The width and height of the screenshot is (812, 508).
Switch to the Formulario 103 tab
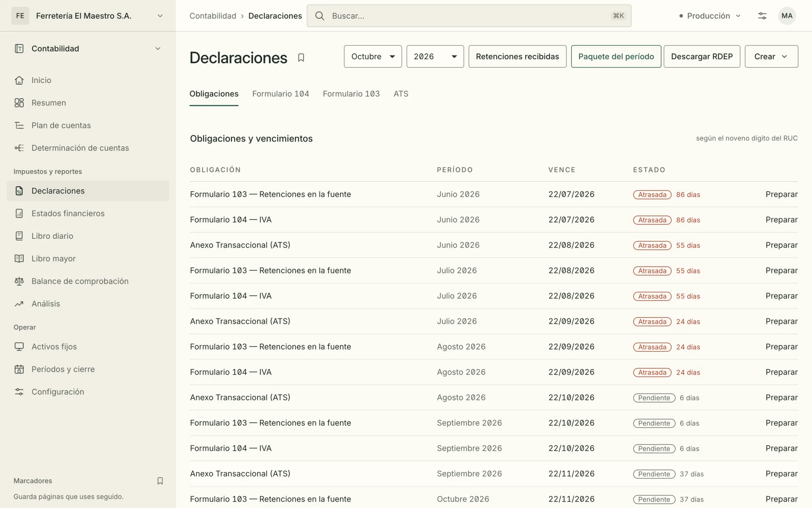click(351, 94)
